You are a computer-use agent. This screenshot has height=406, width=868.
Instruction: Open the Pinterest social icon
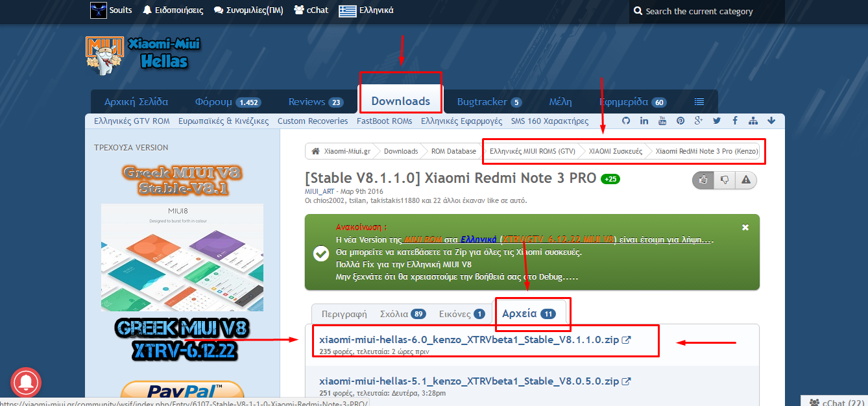(681, 121)
